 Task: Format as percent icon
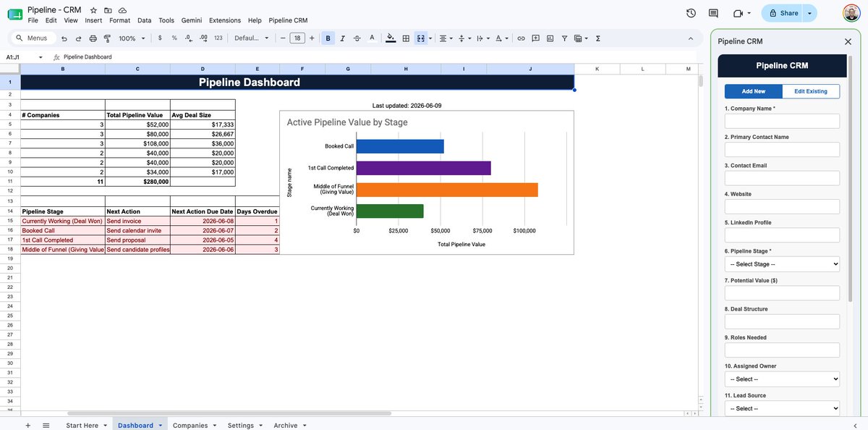[174, 38]
